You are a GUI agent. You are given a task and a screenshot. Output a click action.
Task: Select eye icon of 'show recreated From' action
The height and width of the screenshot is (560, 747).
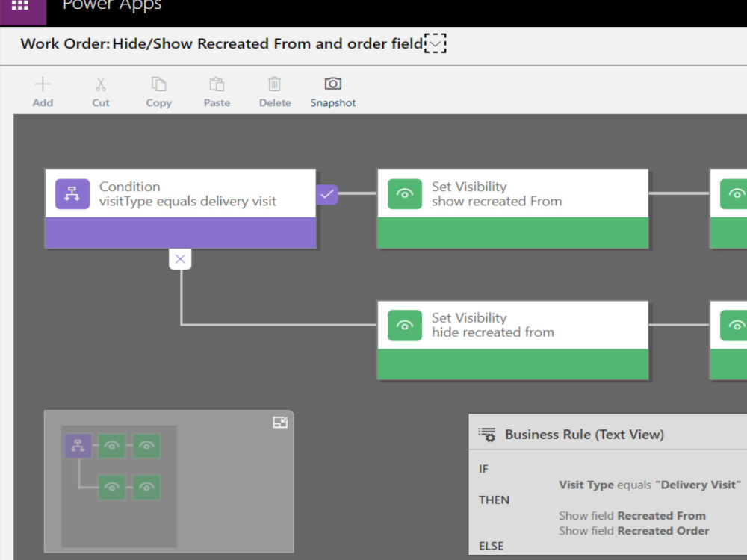click(x=405, y=194)
